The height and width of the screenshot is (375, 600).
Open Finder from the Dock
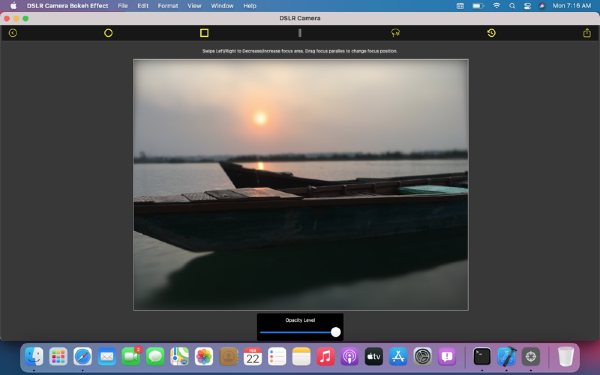tap(34, 357)
